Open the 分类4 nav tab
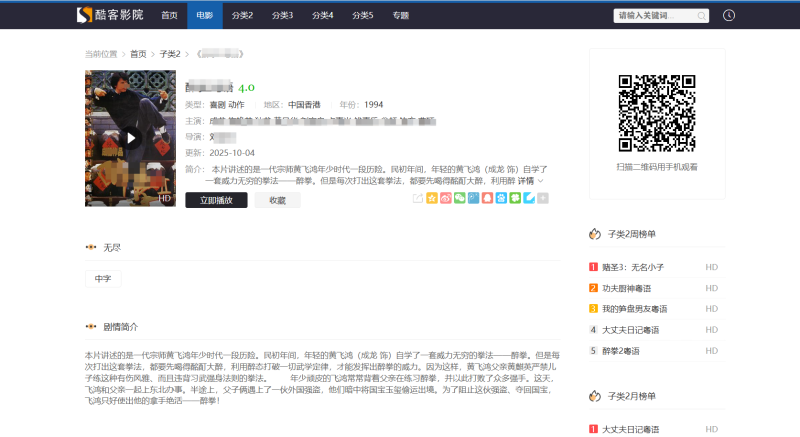Image resolution: width=800 pixels, height=437 pixels. tap(322, 15)
